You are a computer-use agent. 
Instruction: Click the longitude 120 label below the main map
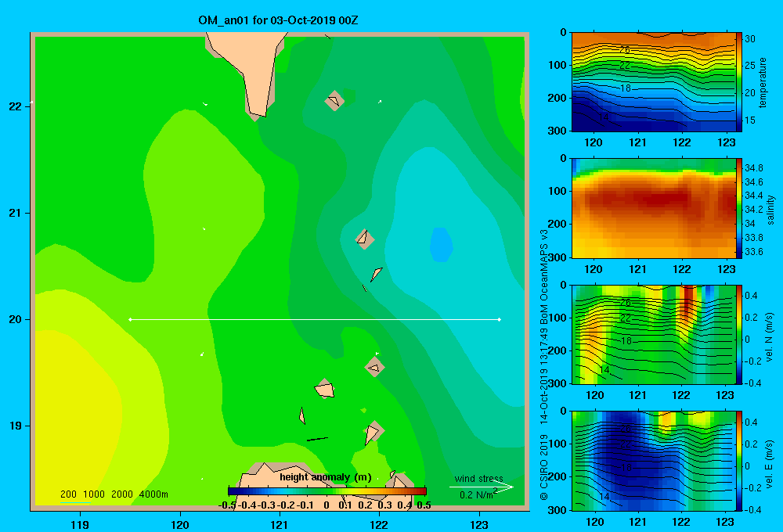coord(180,524)
